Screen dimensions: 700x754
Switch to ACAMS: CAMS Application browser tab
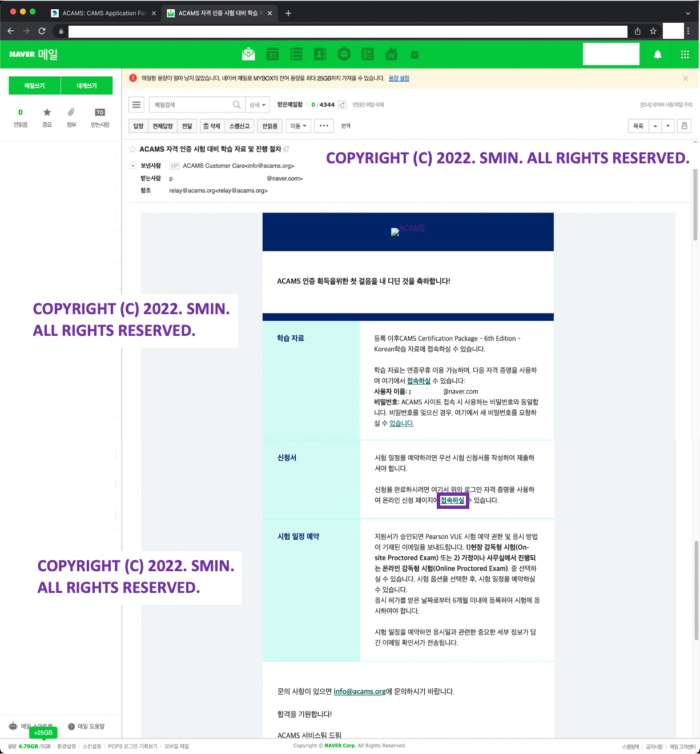(103, 13)
